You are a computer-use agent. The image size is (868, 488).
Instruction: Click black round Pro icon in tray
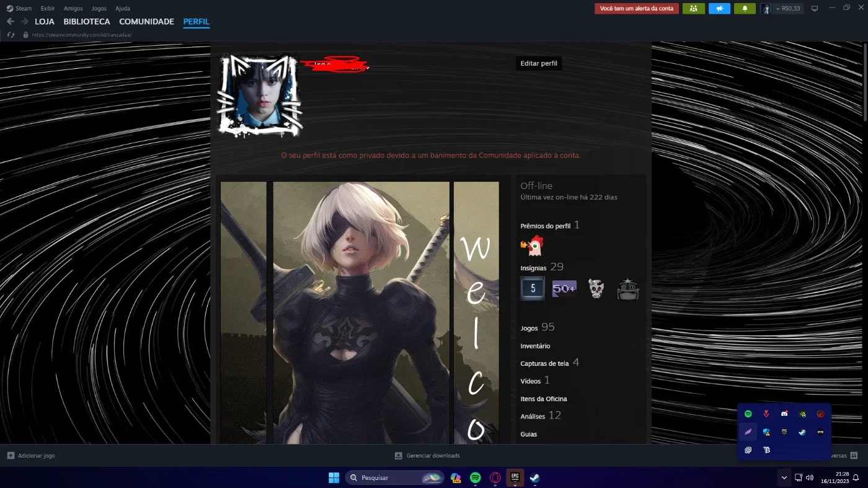click(x=820, y=432)
